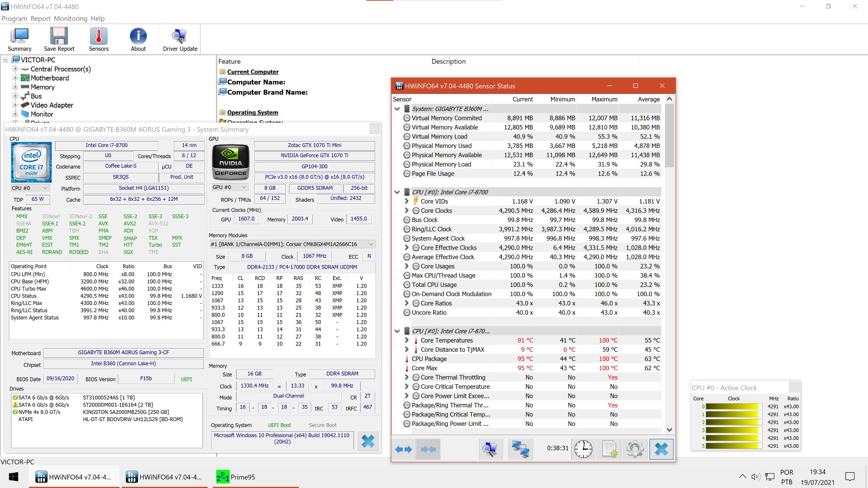Close sensors with the blue X icon

(x=661, y=449)
